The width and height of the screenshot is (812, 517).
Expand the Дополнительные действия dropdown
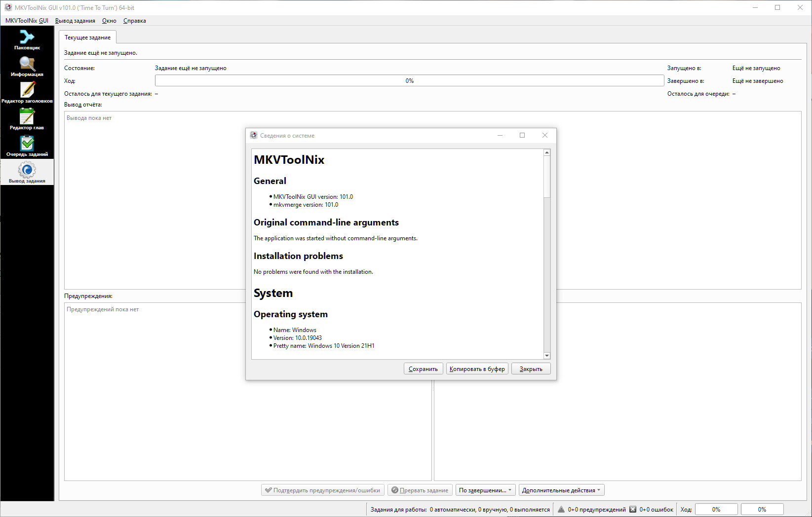[x=562, y=490]
